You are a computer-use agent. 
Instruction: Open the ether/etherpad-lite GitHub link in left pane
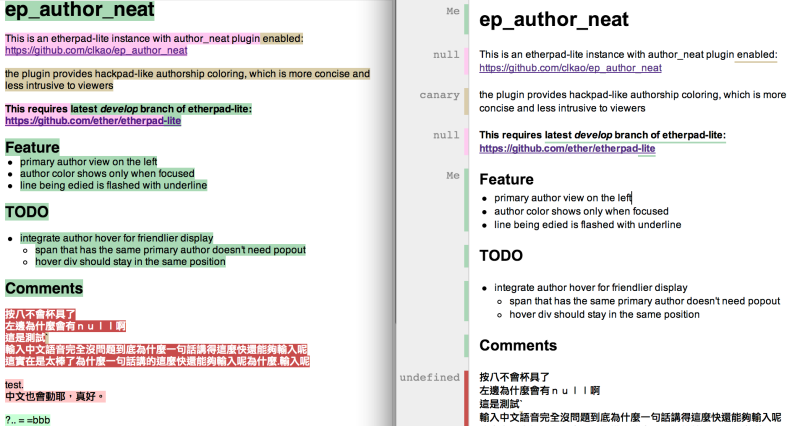click(93, 121)
